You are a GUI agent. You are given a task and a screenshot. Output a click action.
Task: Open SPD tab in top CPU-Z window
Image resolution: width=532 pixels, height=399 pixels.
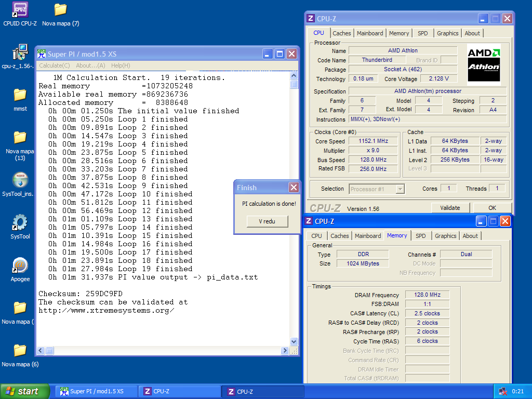(x=423, y=33)
